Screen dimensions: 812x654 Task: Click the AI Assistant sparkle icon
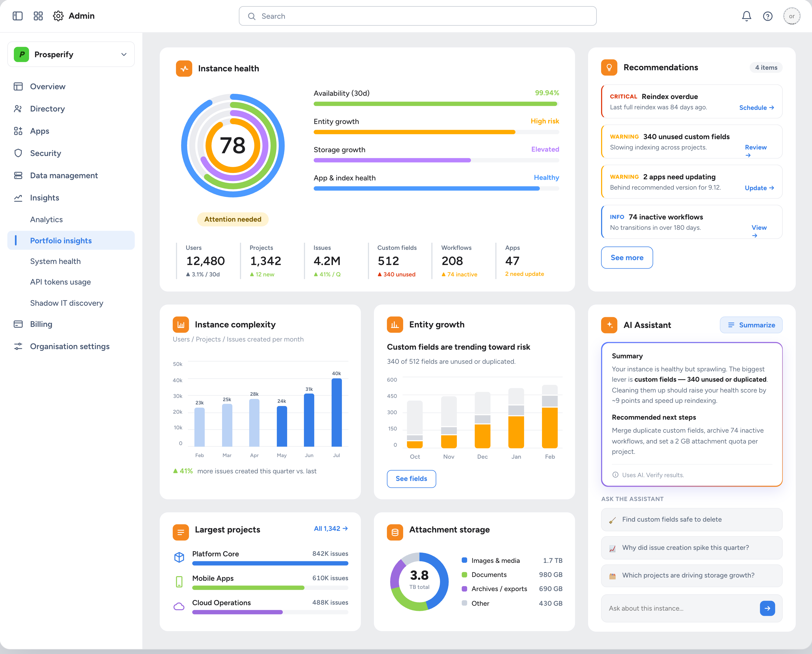(x=609, y=325)
